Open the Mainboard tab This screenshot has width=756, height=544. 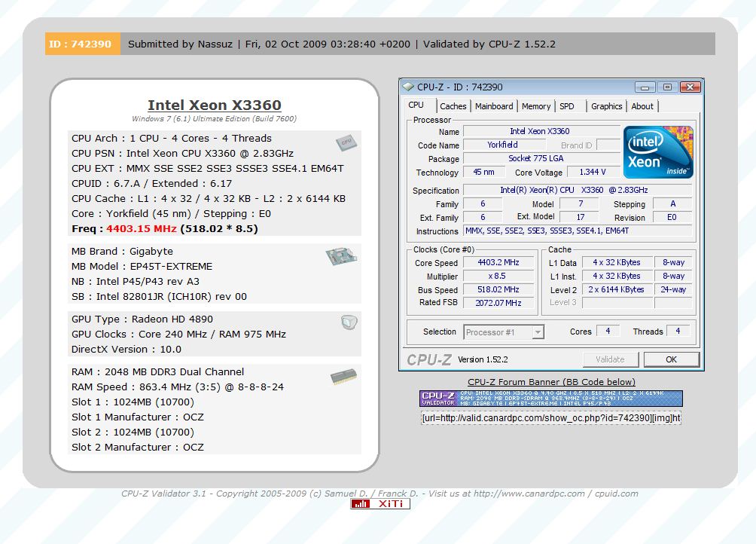click(494, 106)
